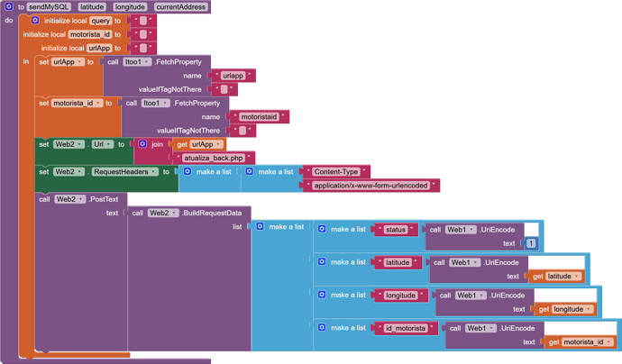This screenshot has height=364, width=622.
Task: Click the gear on the make a list block holding Content-Type
Action: coord(249,171)
